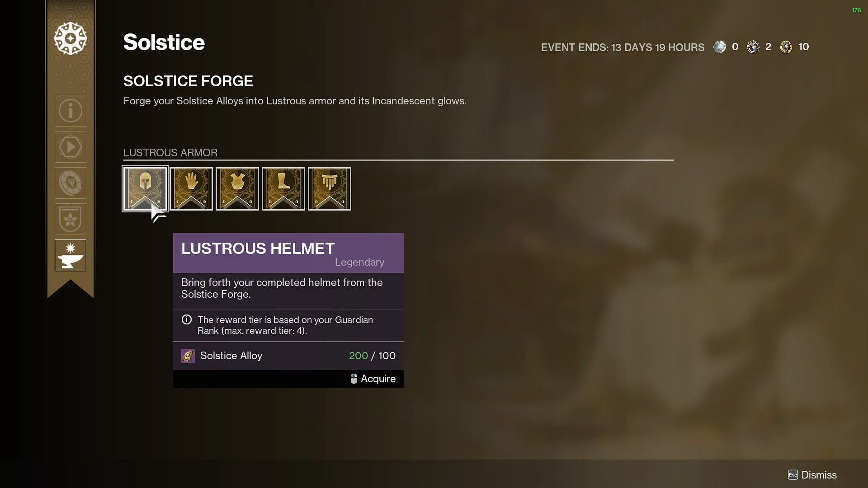Select the Lustrous leg boots icon
Image resolution: width=868 pixels, height=488 pixels.
(283, 189)
